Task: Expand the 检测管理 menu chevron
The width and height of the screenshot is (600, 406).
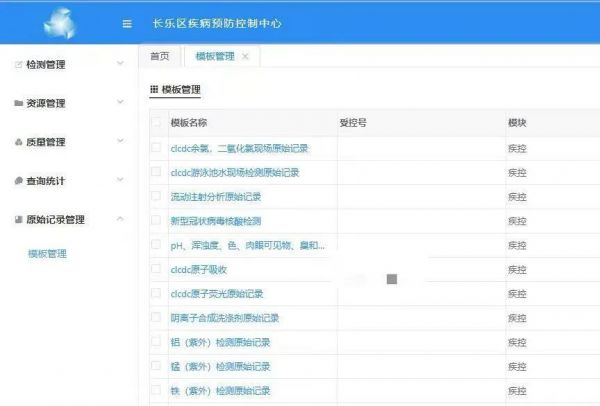Action: 120,63
